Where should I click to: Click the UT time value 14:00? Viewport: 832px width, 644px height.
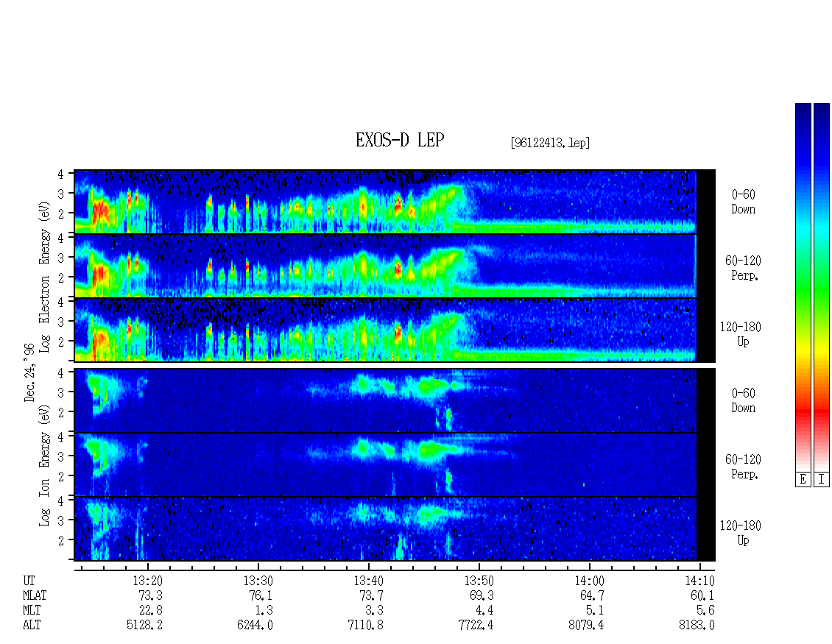[x=589, y=581]
